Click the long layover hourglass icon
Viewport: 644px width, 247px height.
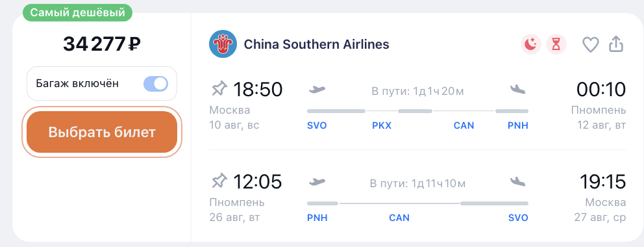click(556, 44)
